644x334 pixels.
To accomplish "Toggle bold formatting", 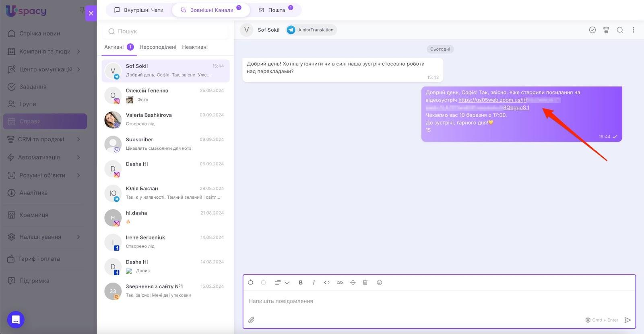I will click(301, 282).
